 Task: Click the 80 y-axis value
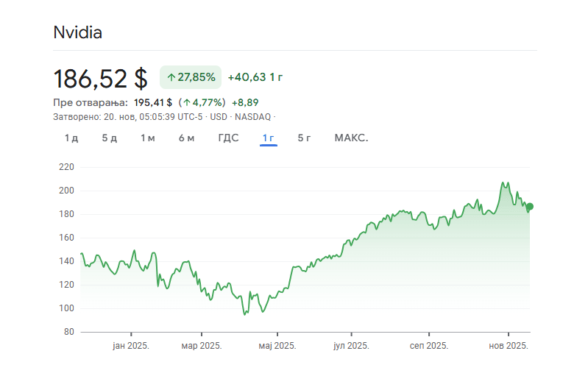69,332
